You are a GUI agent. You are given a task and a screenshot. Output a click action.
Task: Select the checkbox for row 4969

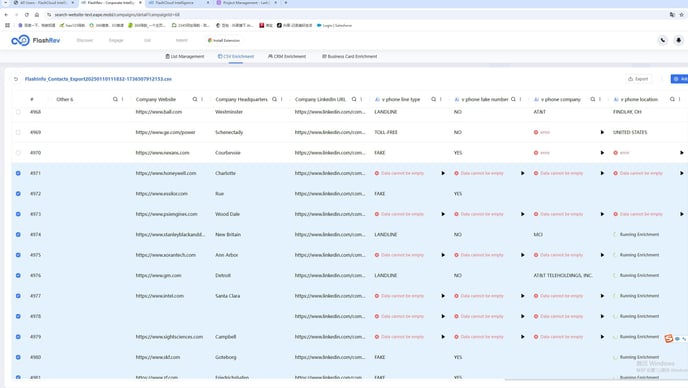click(18, 132)
